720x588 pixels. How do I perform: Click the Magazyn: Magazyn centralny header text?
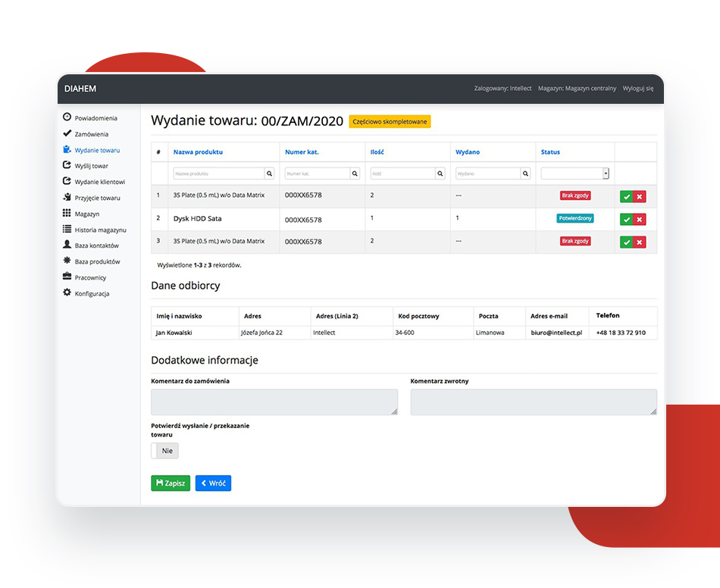coord(578,88)
